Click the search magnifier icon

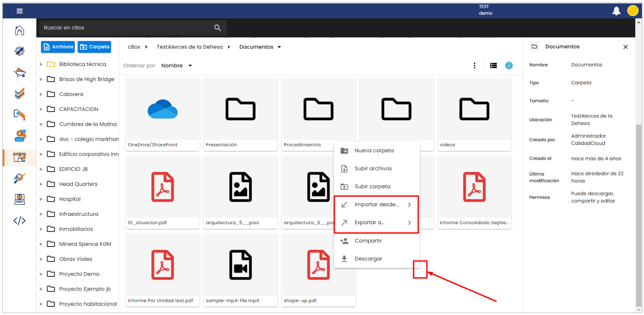[x=218, y=28]
